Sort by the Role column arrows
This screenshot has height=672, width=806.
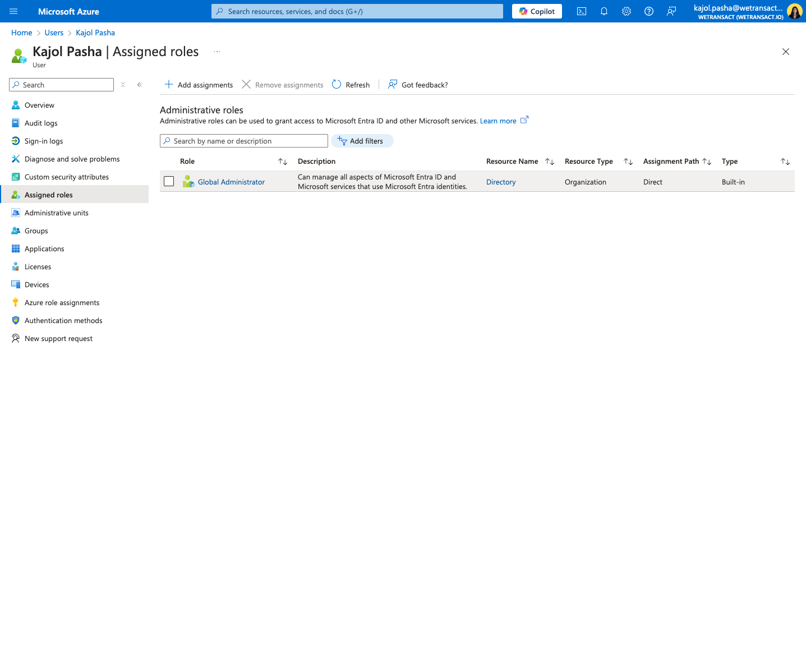(x=283, y=162)
